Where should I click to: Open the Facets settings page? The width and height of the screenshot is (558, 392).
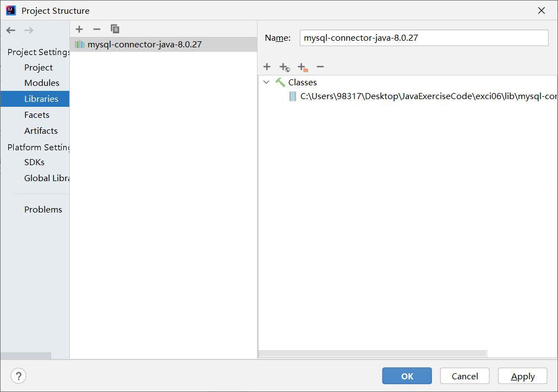click(x=37, y=115)
